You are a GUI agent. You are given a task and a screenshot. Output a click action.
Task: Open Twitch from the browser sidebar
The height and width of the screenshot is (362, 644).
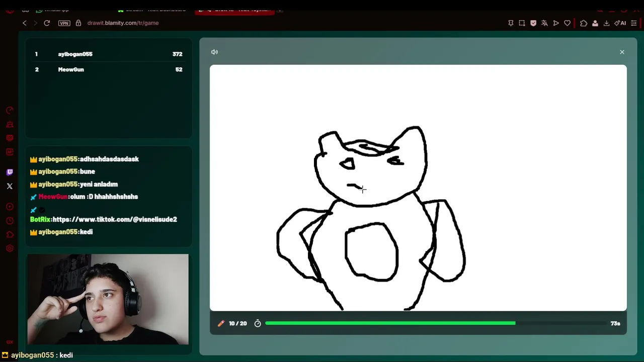tap(10, 172)
